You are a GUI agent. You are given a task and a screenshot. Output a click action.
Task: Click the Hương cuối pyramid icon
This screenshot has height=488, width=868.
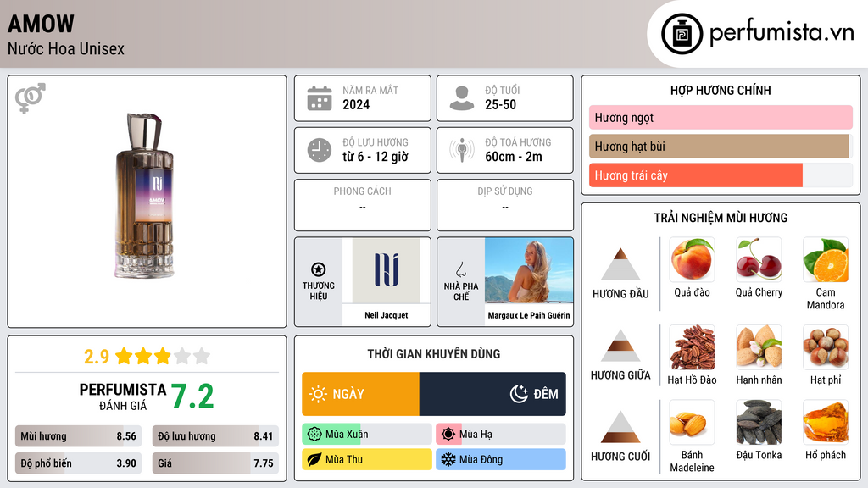tap(620, 427)
